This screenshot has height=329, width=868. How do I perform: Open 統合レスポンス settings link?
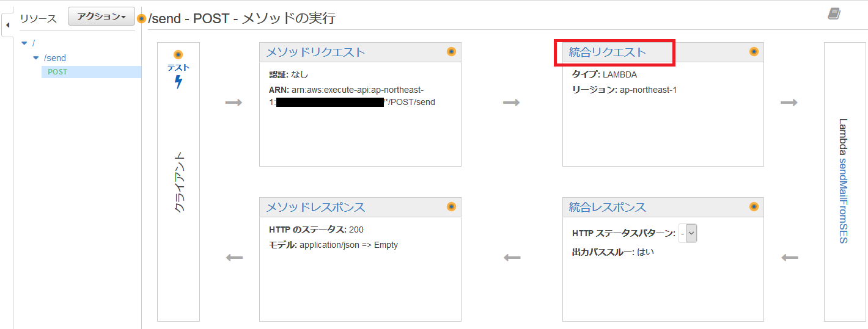click(607, 208)
